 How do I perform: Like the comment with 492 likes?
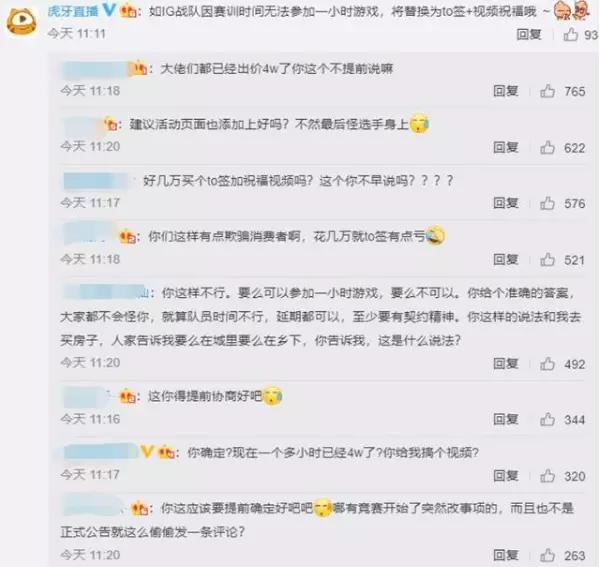[x=547, y=363]
